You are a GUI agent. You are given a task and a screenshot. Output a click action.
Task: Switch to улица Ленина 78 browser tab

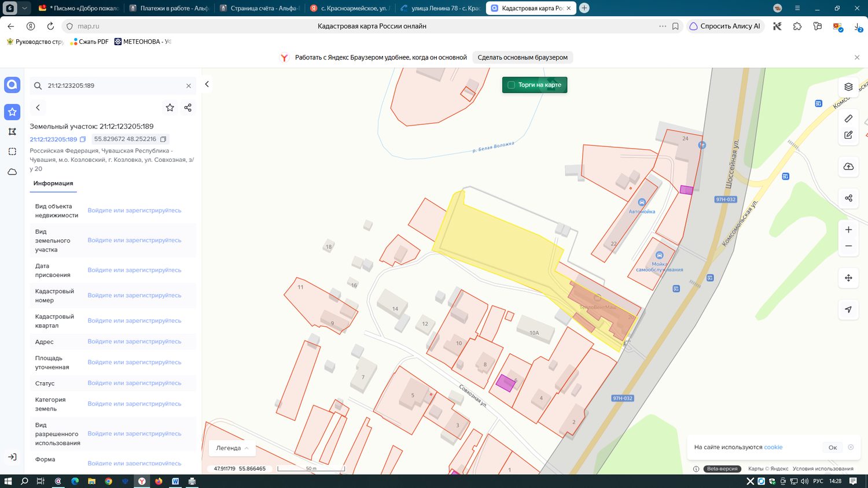point(440,8)
